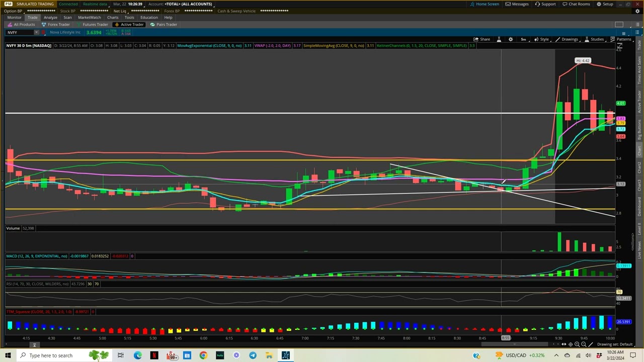Click the zoom out magnifier icon
This screenshot has width=644, height=362.
[584, 344]
